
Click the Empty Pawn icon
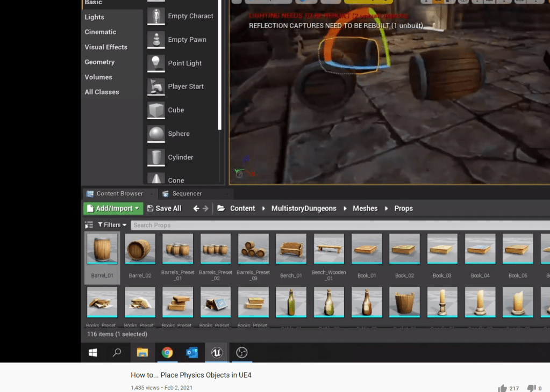coord(156,40)
